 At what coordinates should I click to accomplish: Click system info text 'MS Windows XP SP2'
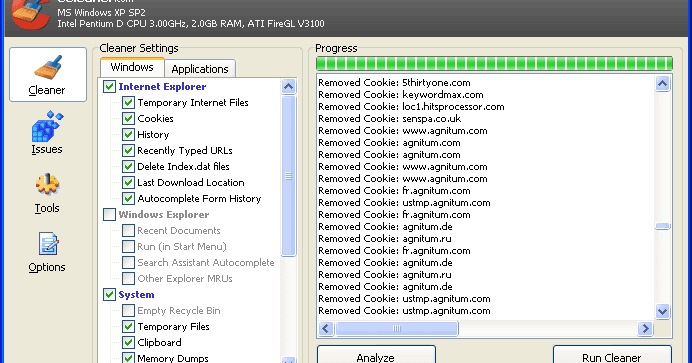point(101,13)
